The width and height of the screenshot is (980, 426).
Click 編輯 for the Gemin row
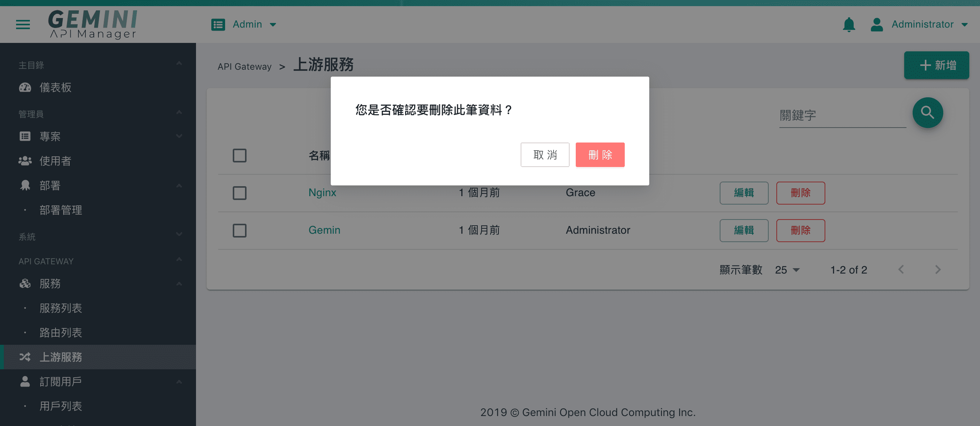pyautogui.click(x=744, y=230)
